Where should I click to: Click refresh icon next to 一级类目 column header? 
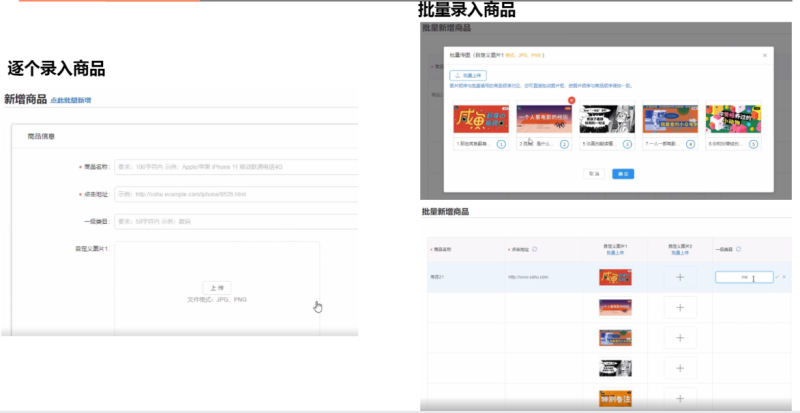pos(738,249)
